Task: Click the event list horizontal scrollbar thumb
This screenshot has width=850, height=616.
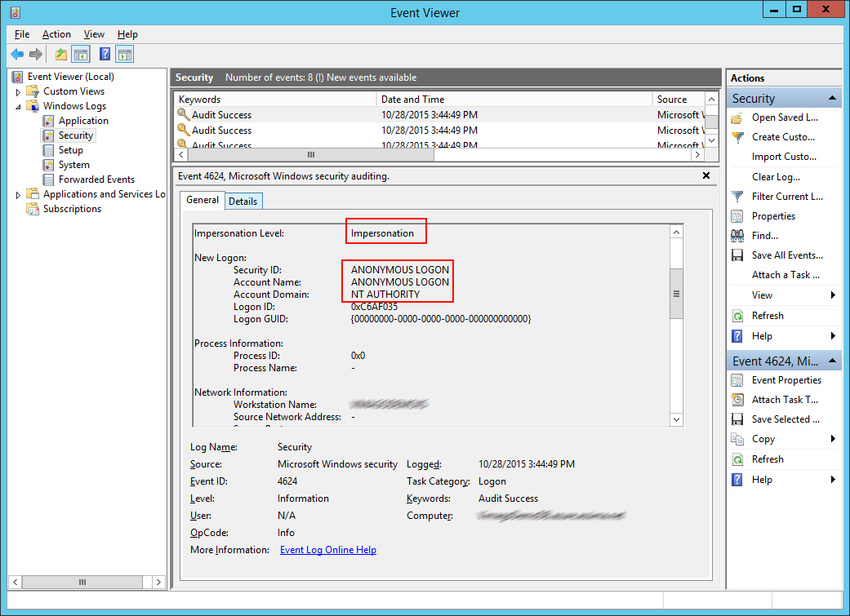Action: (x=311, y=155)
